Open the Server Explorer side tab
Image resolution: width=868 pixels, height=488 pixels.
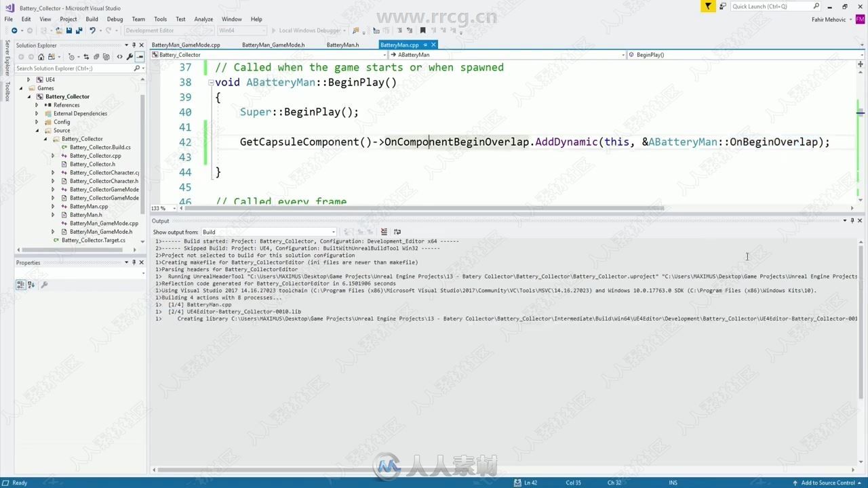click(x=7, y=59)
